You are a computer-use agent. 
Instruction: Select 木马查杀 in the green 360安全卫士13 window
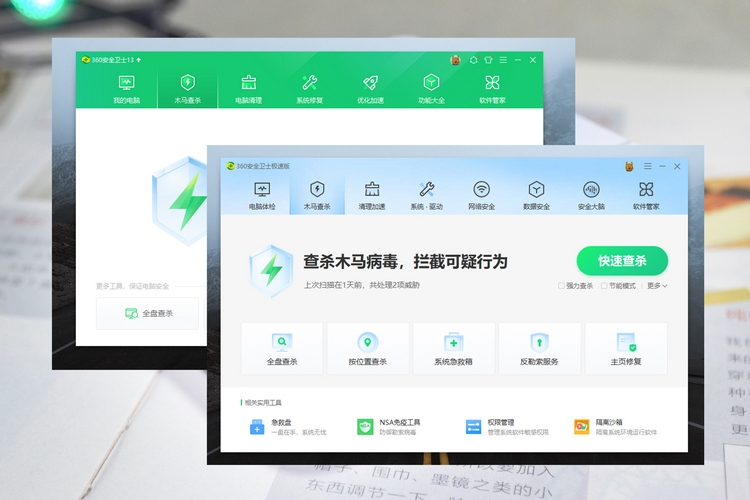point(188,89)
